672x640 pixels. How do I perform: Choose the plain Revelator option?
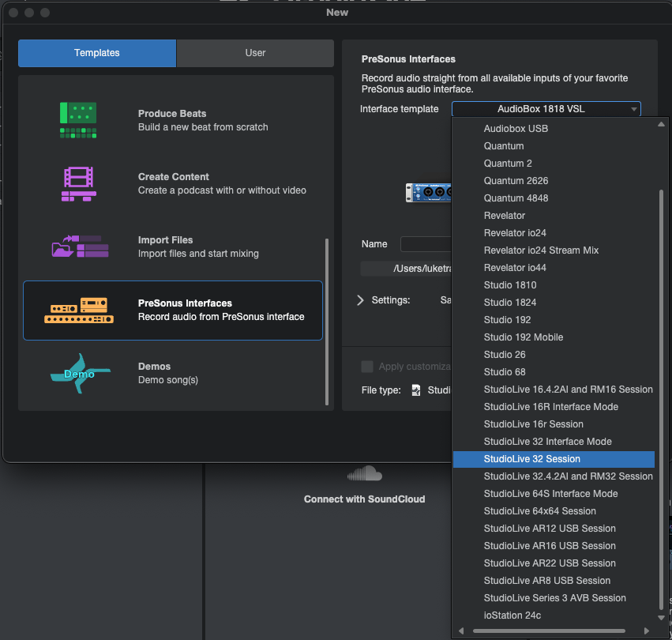pyautogui.click(x=554, y=216)
